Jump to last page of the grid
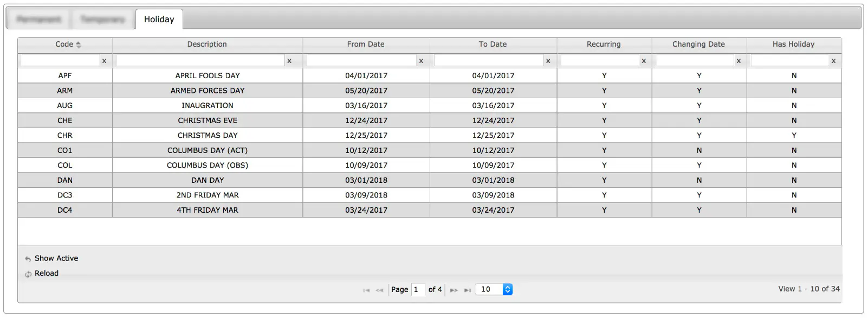Image resolution: width=868 pixels, height=318 pixels. coord(467,290)
